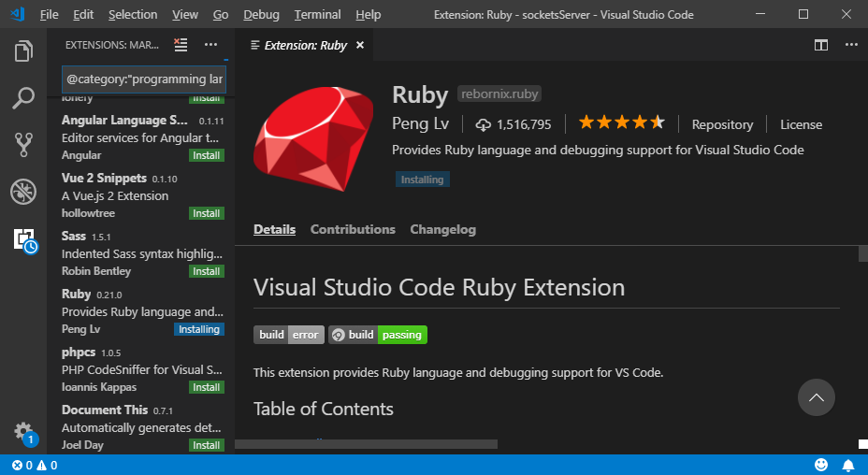
Task: Switch to the Details tab
Action: tap(275, 229)
